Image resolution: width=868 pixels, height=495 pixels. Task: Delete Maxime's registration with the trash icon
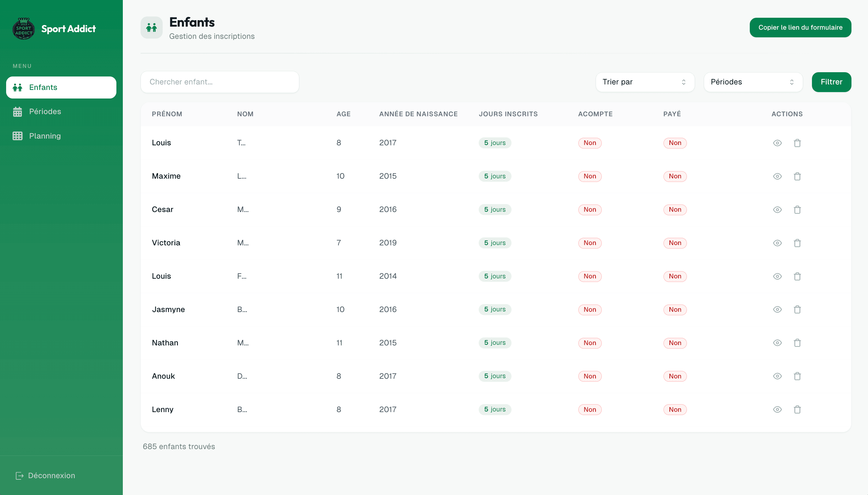[797, 176]
